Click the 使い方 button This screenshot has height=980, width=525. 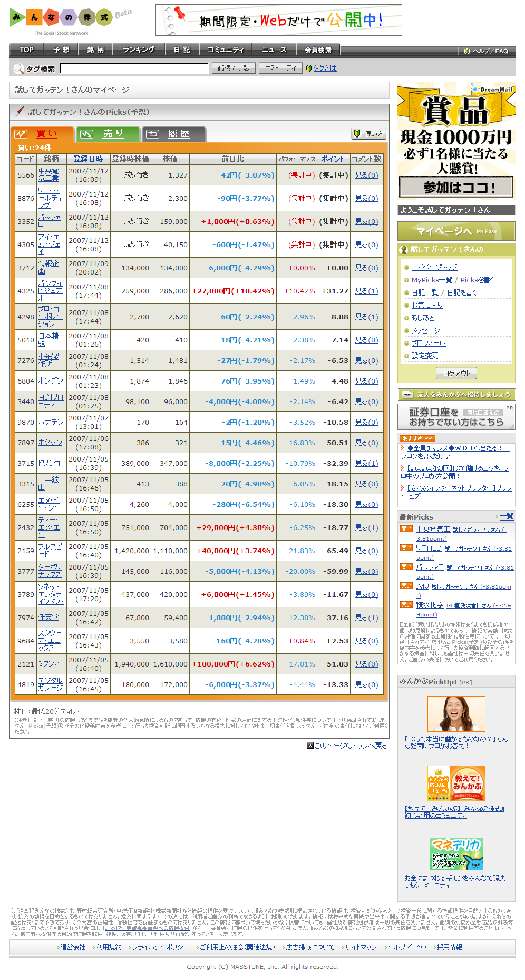pyautogui.click(x=368, y=134)
